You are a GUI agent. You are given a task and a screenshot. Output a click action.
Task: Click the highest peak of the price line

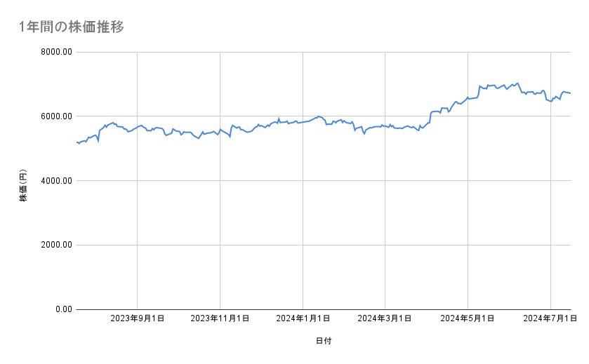pyautogui.click(x=518, y=83)
